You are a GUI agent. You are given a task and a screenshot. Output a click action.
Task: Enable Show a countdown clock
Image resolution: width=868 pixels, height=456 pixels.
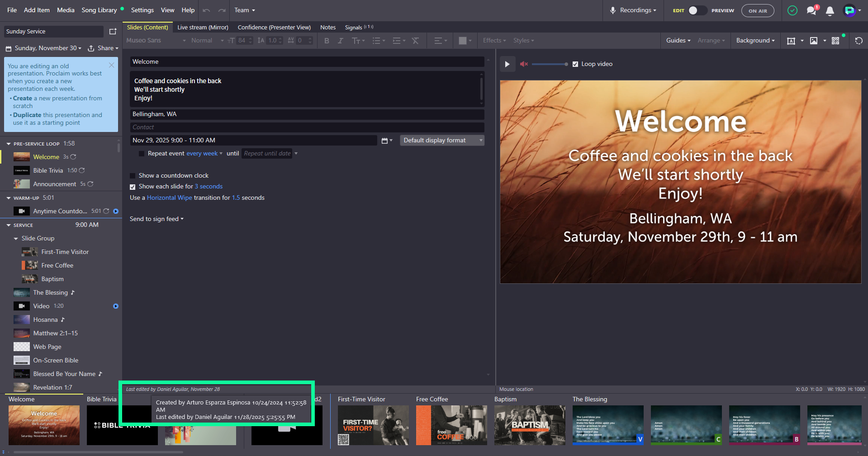click(133, 176)
